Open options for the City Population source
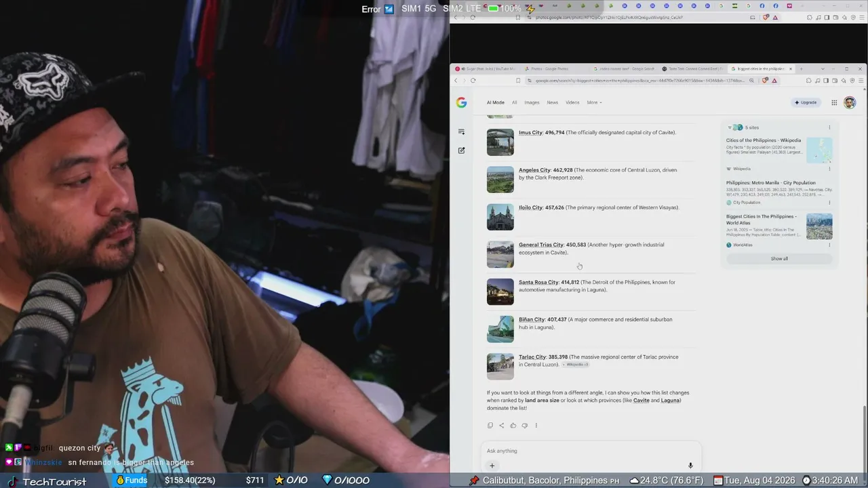 (829, 202)
